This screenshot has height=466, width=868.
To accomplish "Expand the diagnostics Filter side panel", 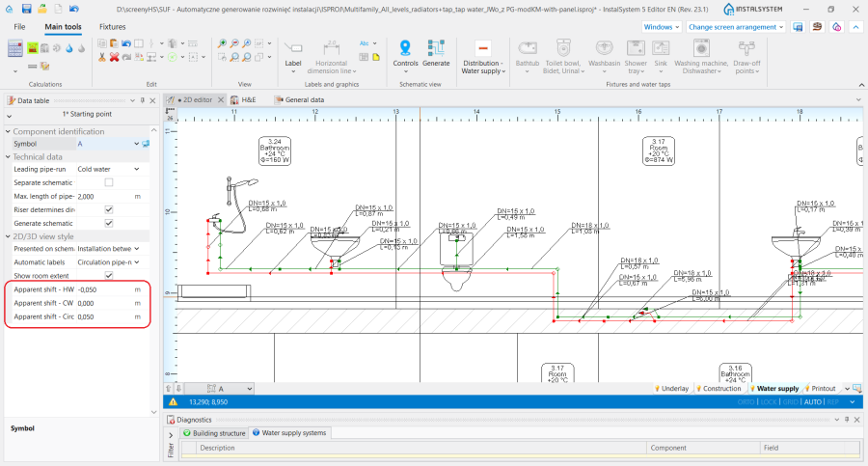I will click(171, 435).
